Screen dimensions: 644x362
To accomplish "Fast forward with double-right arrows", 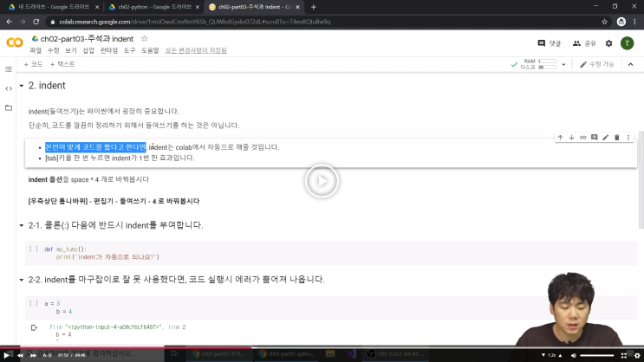I will pyautogui.click(x=33, y=355).
